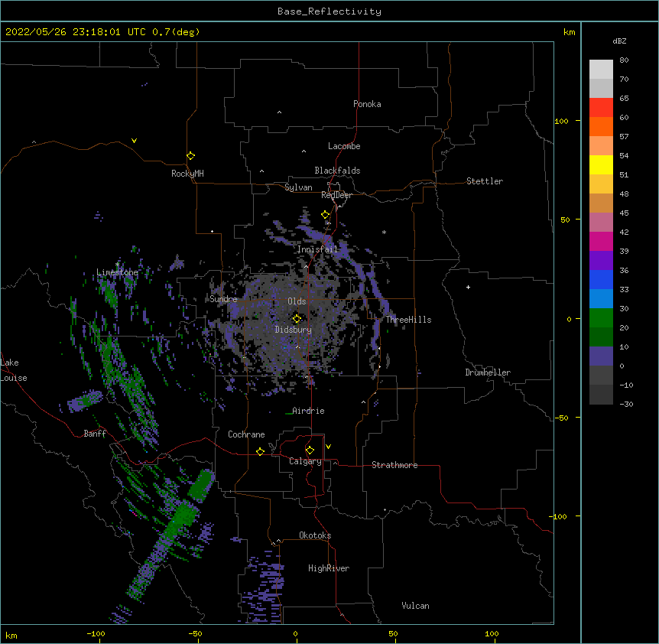Pick the red 60-65 dBZ legend swatch
This screenshot has width=659, height=644.
[601, 108]
